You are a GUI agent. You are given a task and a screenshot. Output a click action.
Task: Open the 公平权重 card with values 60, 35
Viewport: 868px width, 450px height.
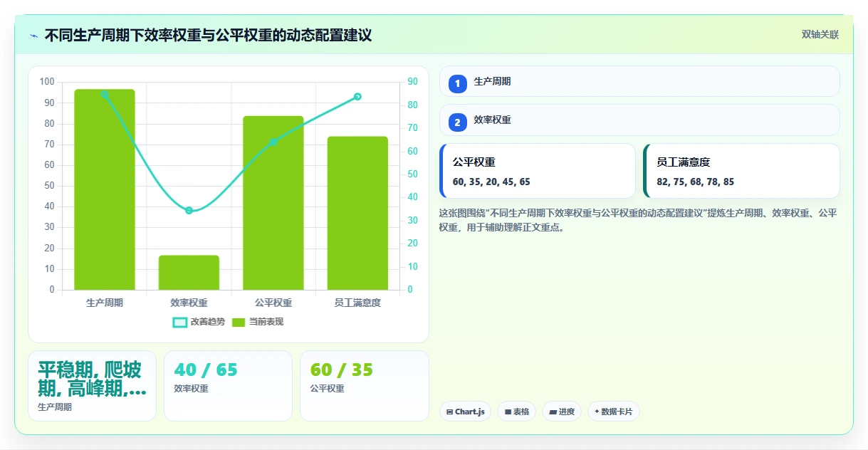[x=538, y=171]
